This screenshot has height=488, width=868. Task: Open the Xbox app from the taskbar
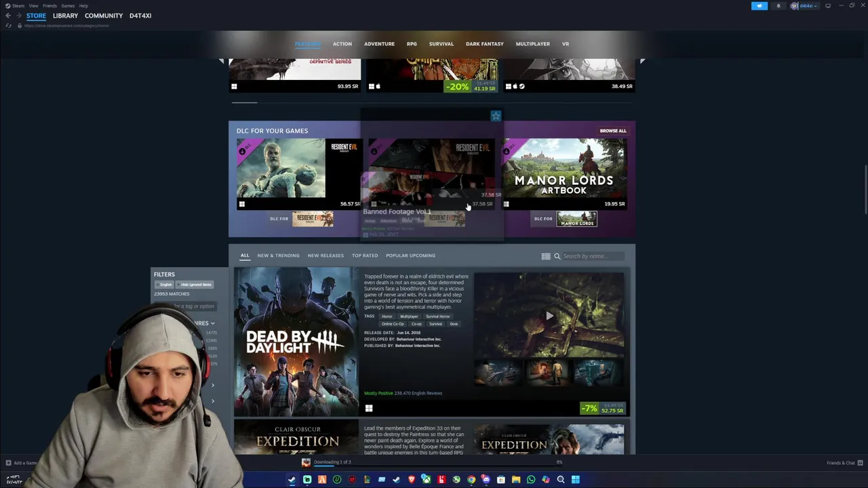427,480
